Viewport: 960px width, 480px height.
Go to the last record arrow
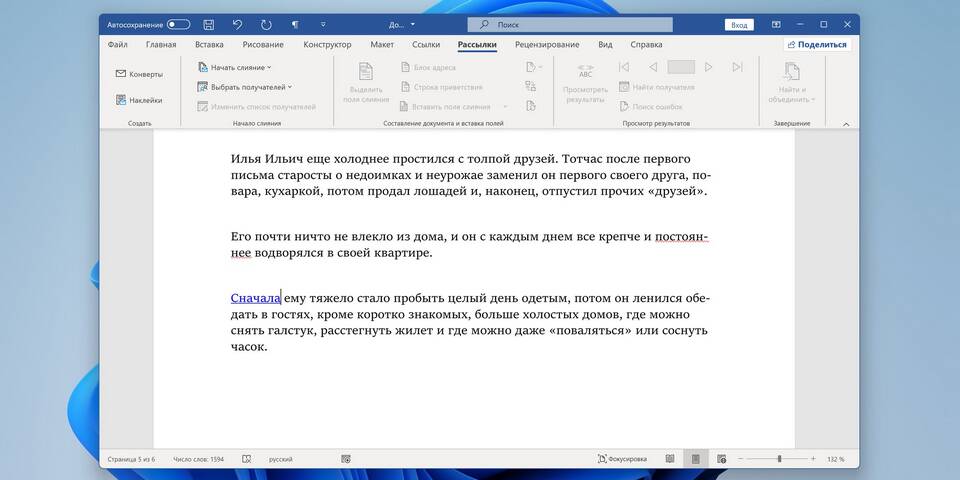coord(738,67)
